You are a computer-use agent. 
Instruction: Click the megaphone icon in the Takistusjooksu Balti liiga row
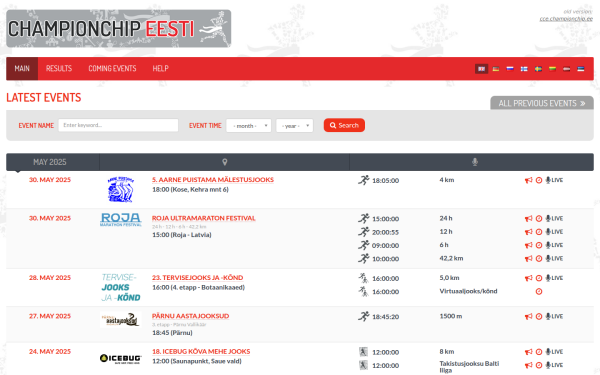tap(528, 365)
